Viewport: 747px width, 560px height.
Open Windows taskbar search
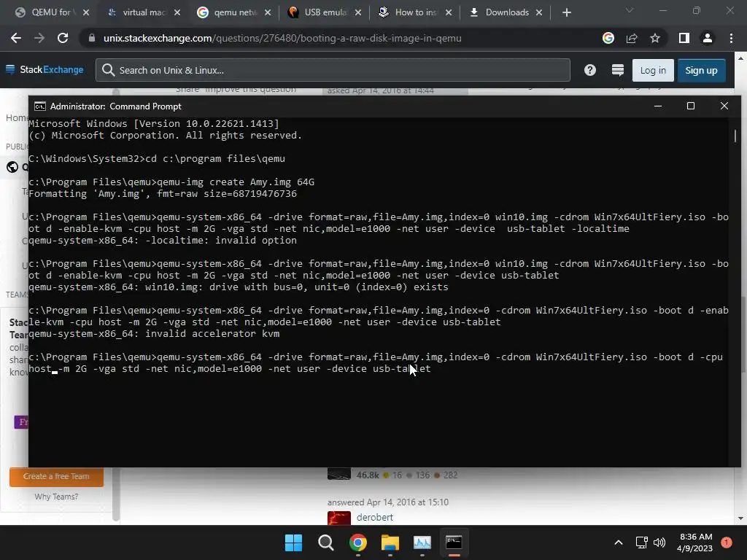(x=326, y=542)
